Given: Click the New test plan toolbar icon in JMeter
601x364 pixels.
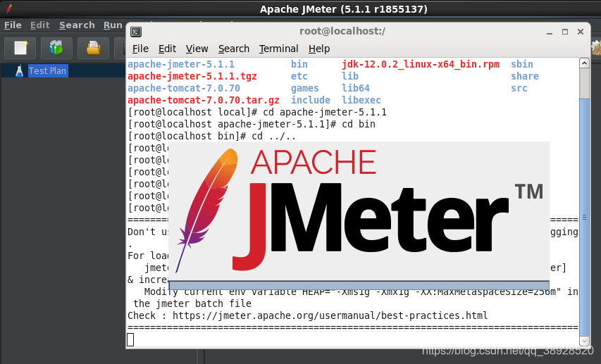Looking at the screenshot, I should [20, 48].
